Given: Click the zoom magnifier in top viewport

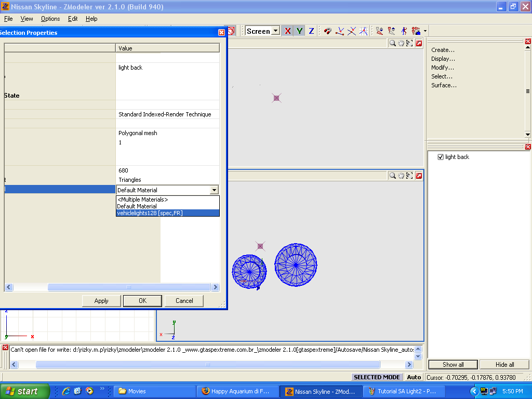Looking at the screenshot, I should tap(393, 43).
